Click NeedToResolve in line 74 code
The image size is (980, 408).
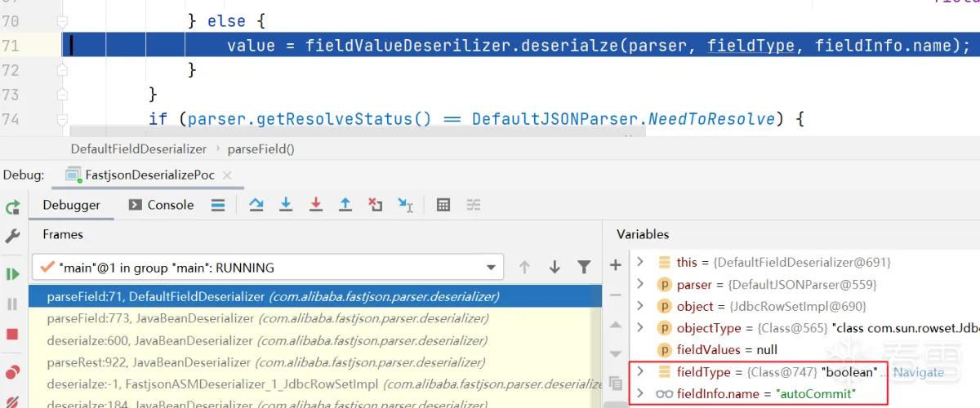(x=711, y=119)
